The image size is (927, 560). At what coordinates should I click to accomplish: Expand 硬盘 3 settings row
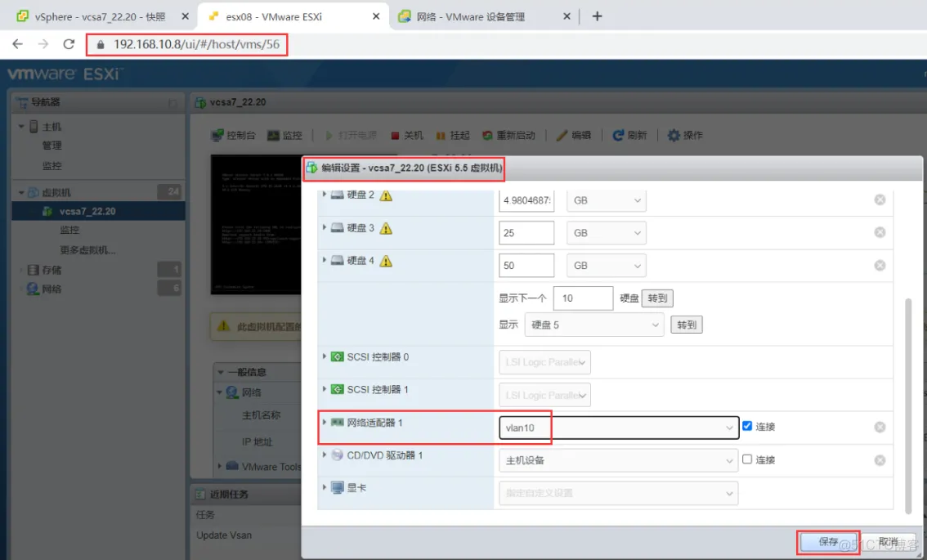tap(324, 227)
